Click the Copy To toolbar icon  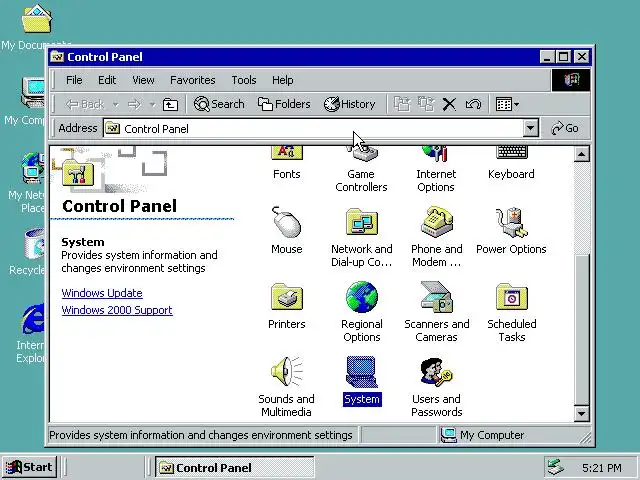(426, 104)
